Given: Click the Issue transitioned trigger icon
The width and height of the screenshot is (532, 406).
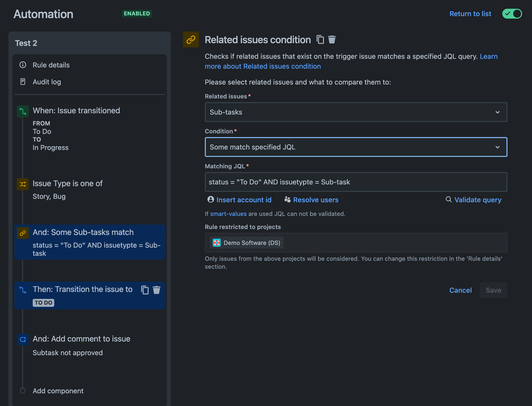Looking at the screenshot, I should [x=23, y=111].
